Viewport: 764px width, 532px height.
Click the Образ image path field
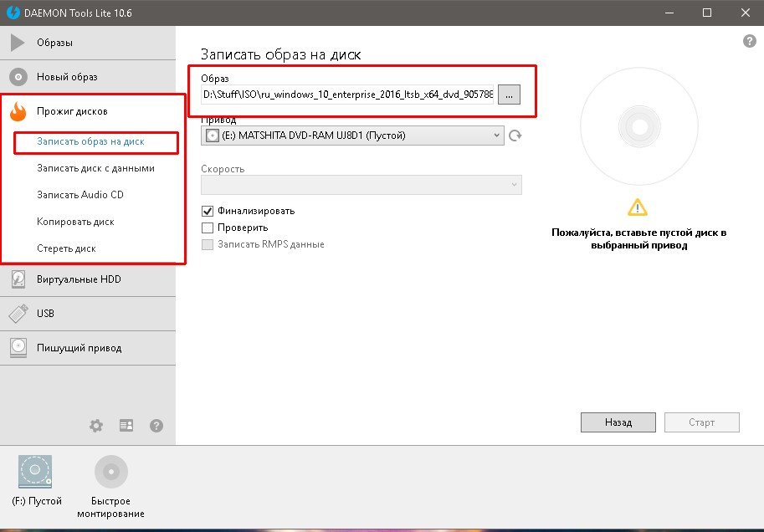pyautogui.click(x=347, y=95)
